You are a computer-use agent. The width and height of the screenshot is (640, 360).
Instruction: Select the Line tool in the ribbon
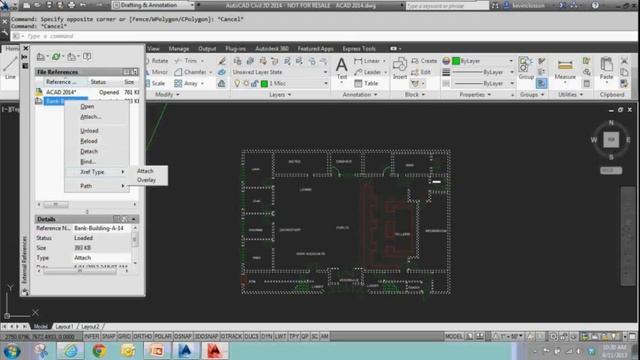coord(10,68)
